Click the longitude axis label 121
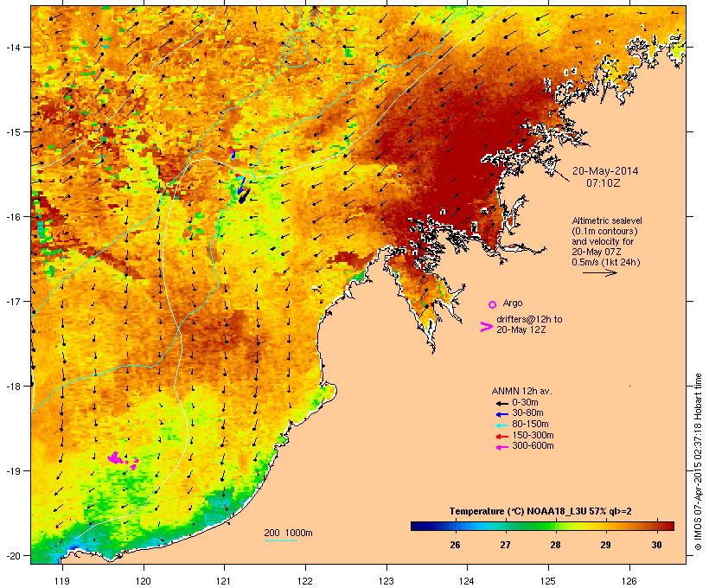709x588 pixels. [x=224, y=581]
